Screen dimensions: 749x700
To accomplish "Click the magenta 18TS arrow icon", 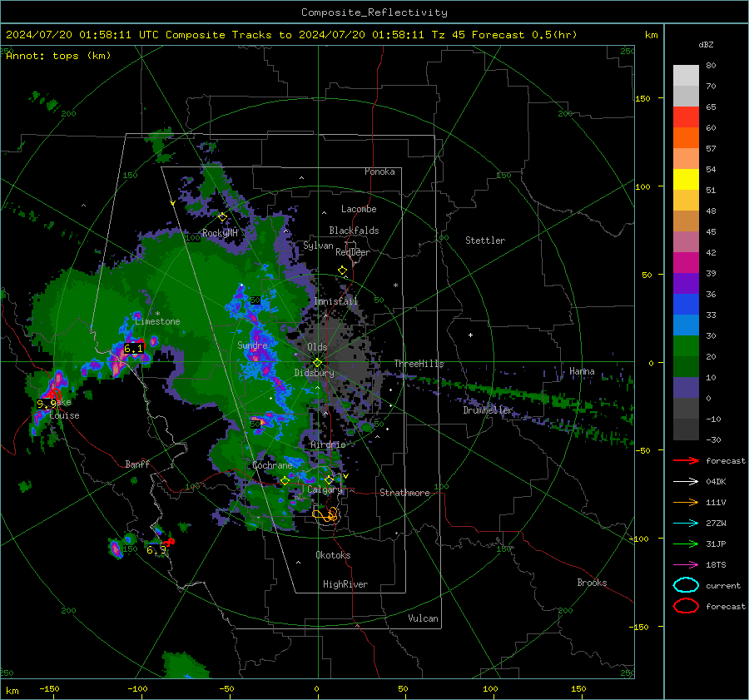I will point(686,565).
